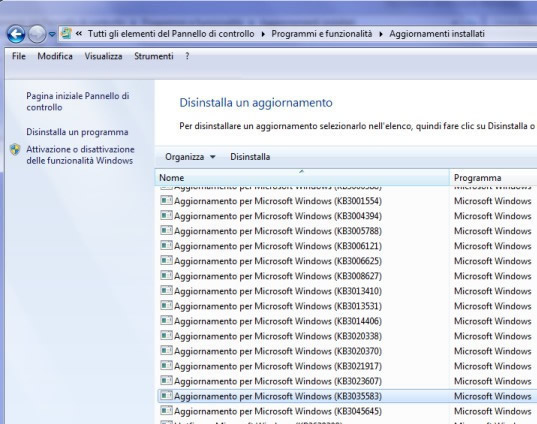
Task: Click update icon for KB3006121
Action: [166, 245]
